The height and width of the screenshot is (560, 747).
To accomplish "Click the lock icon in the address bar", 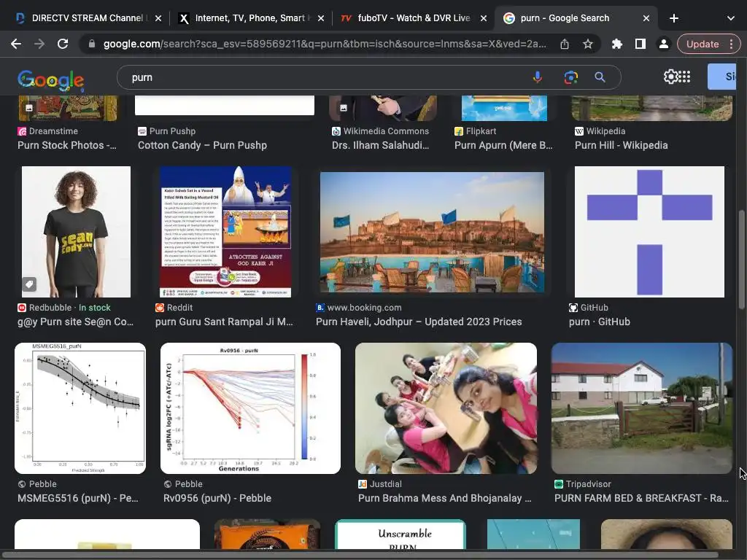I will (x=92, y=44).
